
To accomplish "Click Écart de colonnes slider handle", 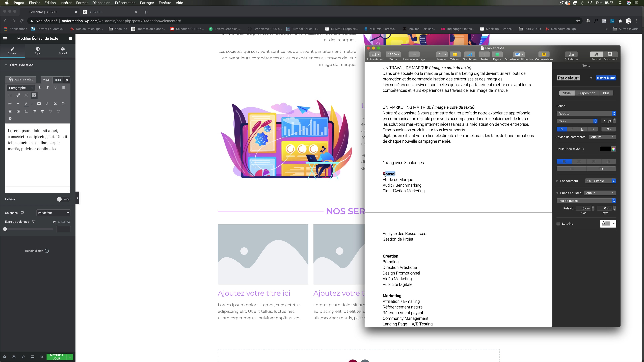I will coord(5,229).
